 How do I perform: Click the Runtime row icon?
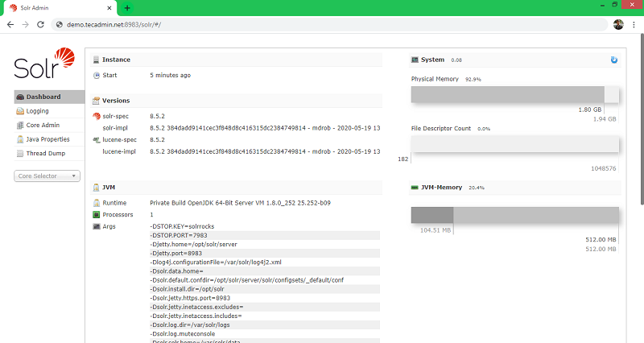(97, 203)
